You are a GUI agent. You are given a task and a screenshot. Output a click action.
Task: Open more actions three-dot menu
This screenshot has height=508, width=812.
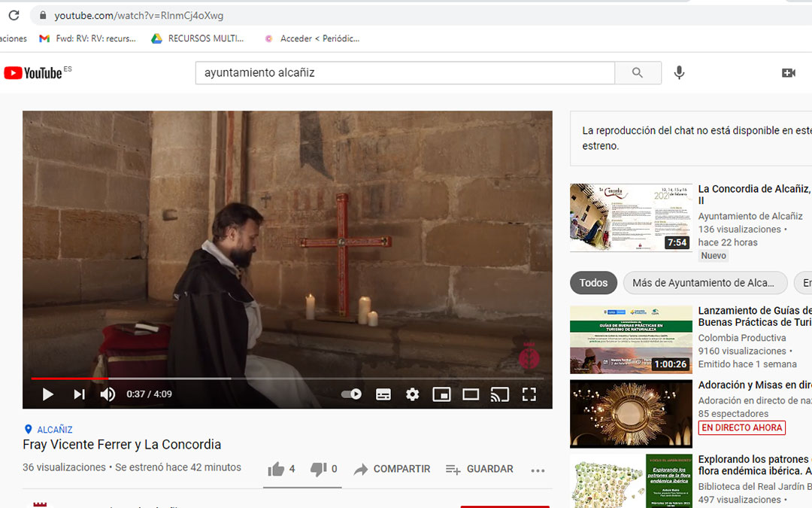click(x=538, y=470)
